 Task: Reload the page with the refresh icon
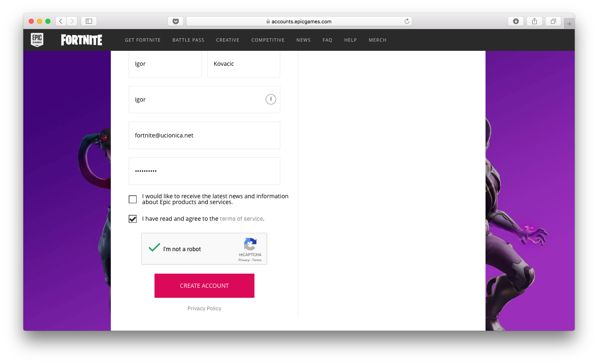click(x=407, y=21)
